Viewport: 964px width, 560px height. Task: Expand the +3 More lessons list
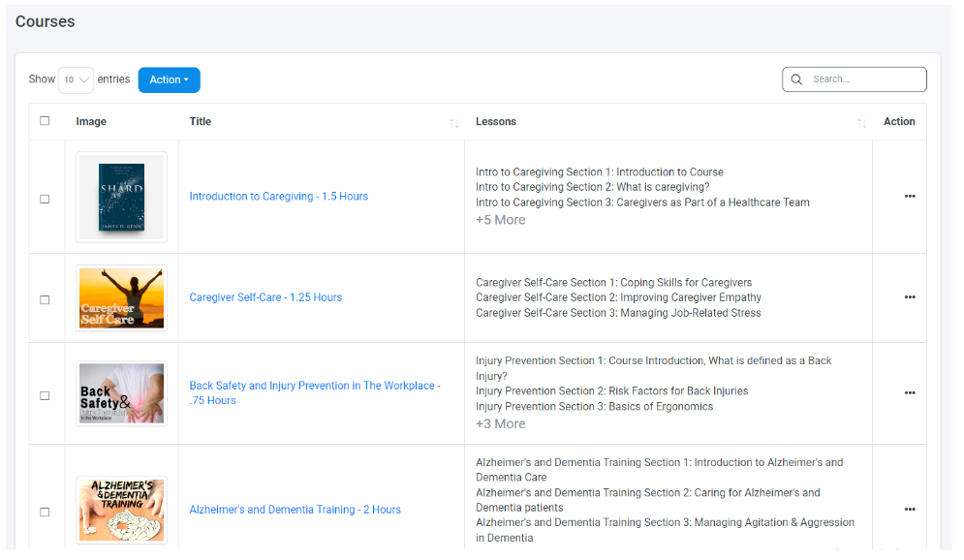point(500,423)
